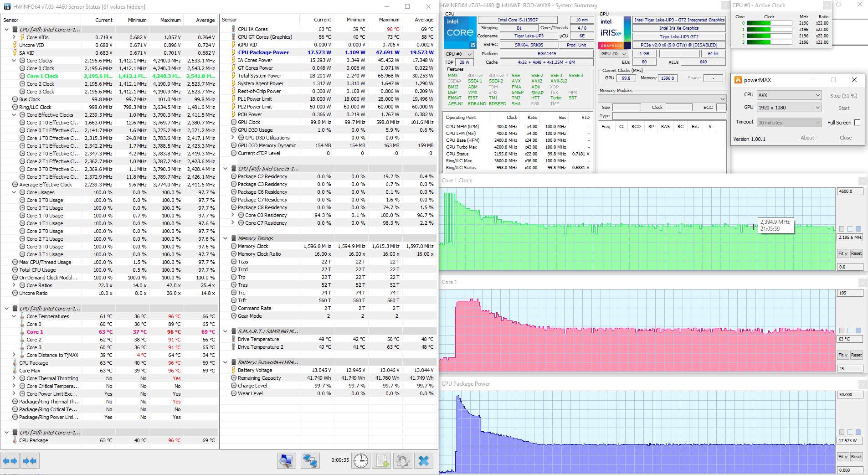This screenshot has height=475, width=868.
Task: Click the 4500.0 max field on Core 1 Clock graph
Action: point(850,191)
